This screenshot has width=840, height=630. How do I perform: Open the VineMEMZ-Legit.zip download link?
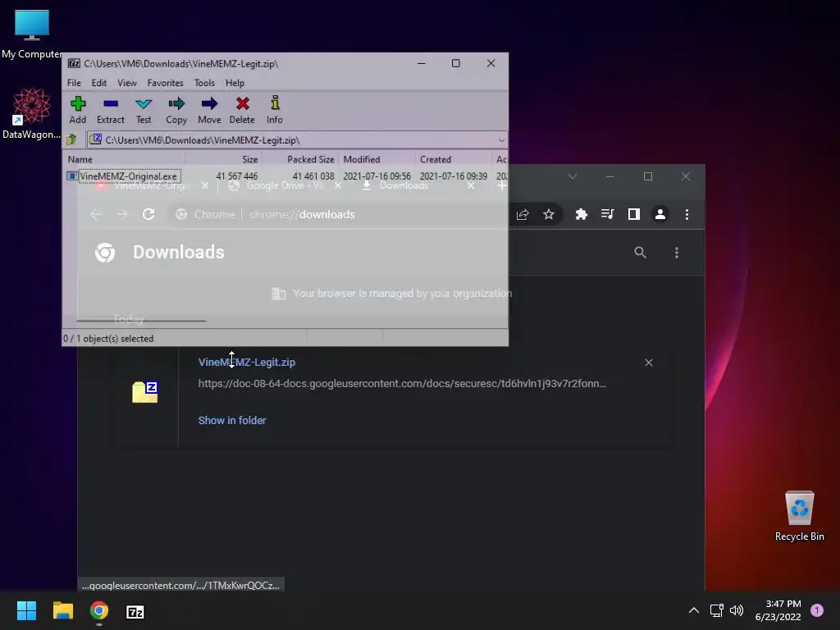246,362
